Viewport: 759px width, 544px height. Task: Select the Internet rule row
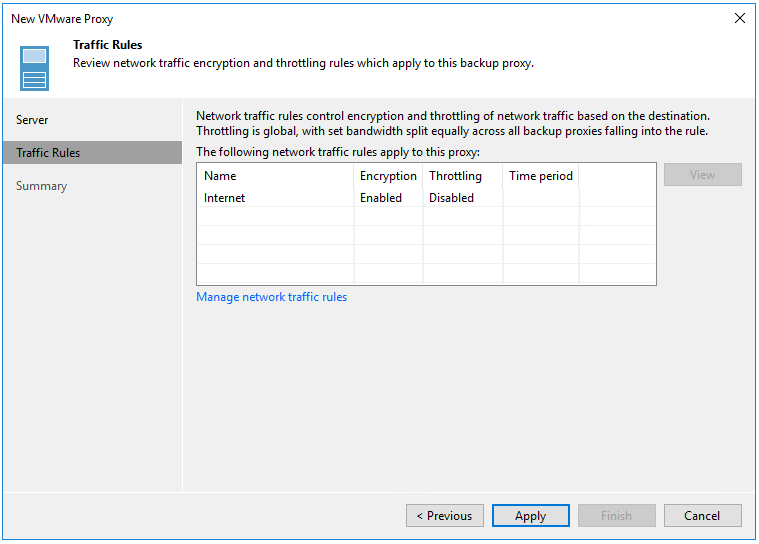(225, 198)
